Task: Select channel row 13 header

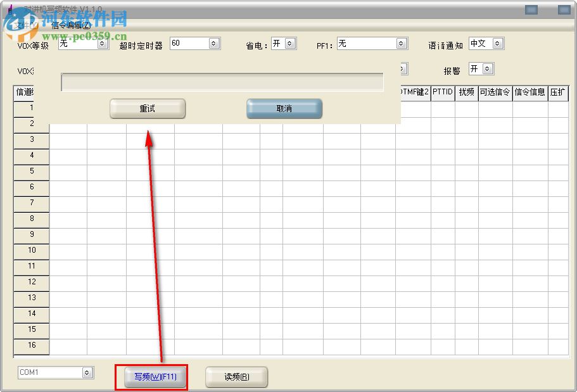Action: click(x=32, y=299)
